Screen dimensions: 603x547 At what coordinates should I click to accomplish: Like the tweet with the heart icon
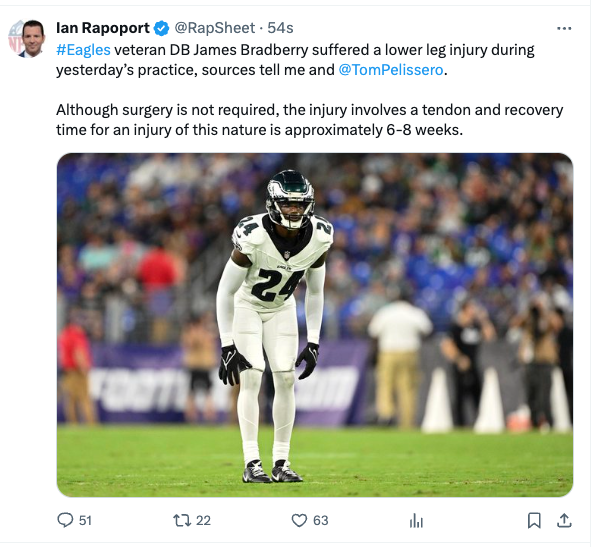click(x=299, y=520)
